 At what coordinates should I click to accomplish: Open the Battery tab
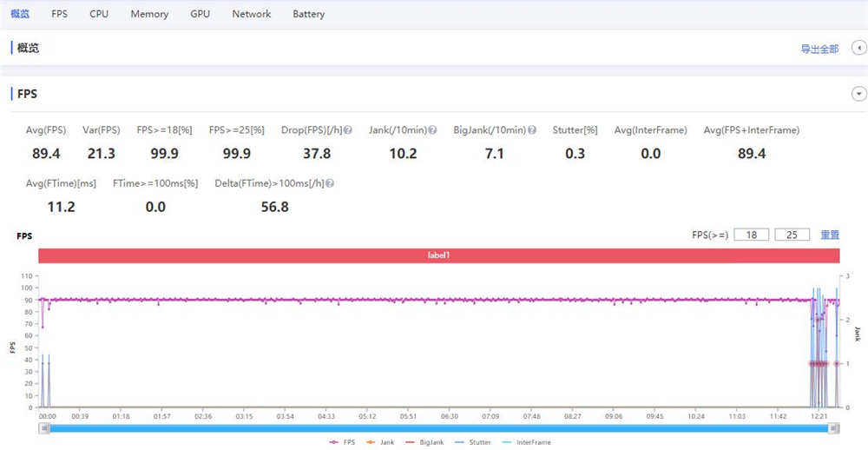click(308, 15)
